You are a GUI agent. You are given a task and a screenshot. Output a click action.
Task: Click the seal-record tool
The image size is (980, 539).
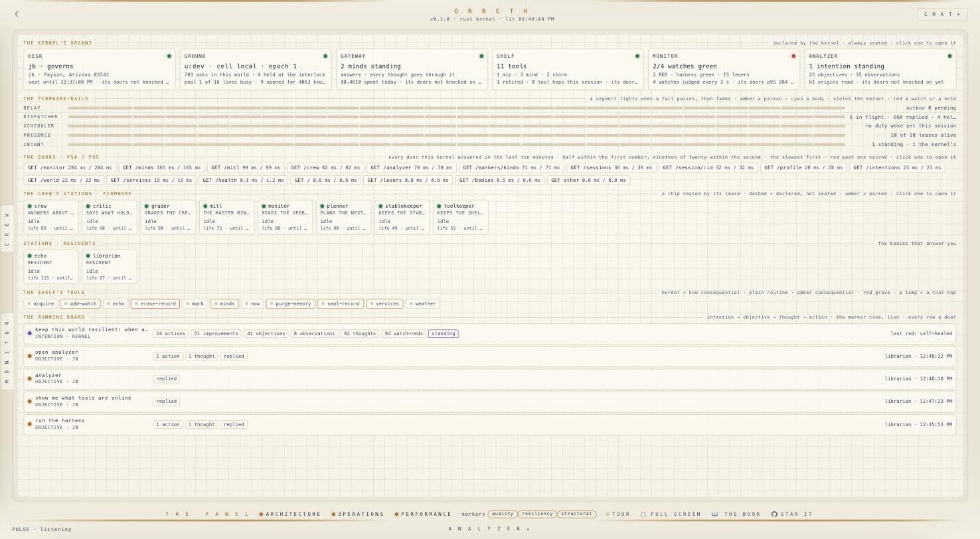[x=341, y=304]
